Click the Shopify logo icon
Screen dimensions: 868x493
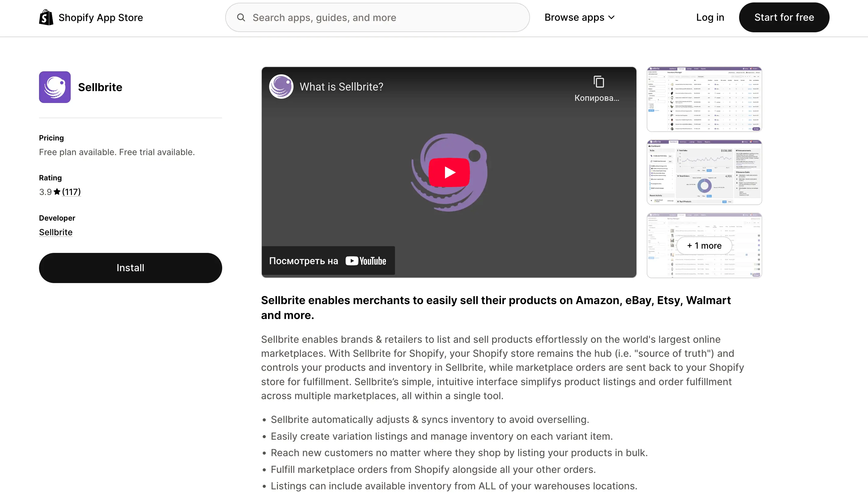tap(46, 17)
